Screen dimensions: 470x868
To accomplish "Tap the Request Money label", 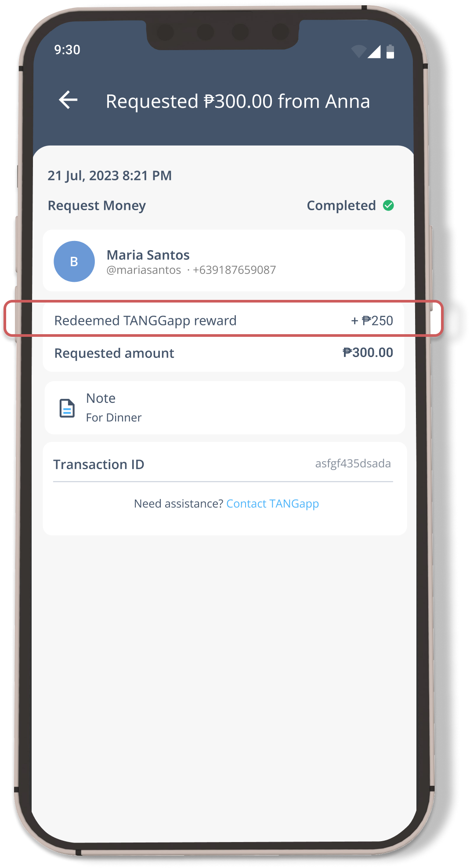I will click(97, 206).
